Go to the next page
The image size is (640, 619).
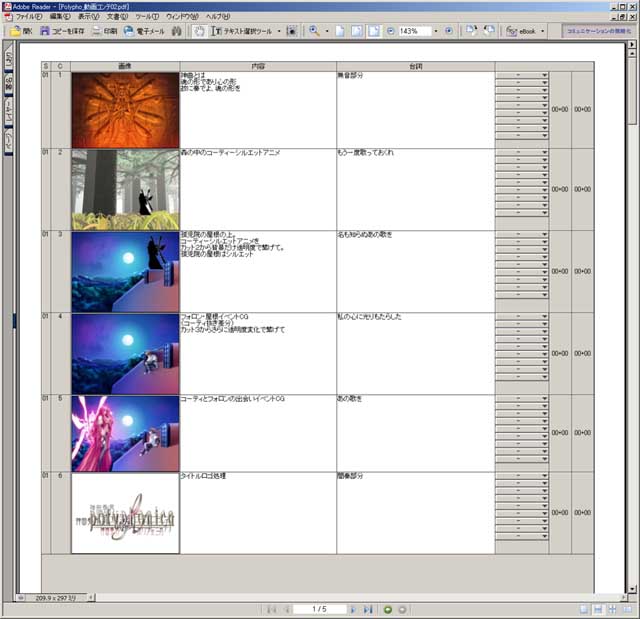[353, 610]
